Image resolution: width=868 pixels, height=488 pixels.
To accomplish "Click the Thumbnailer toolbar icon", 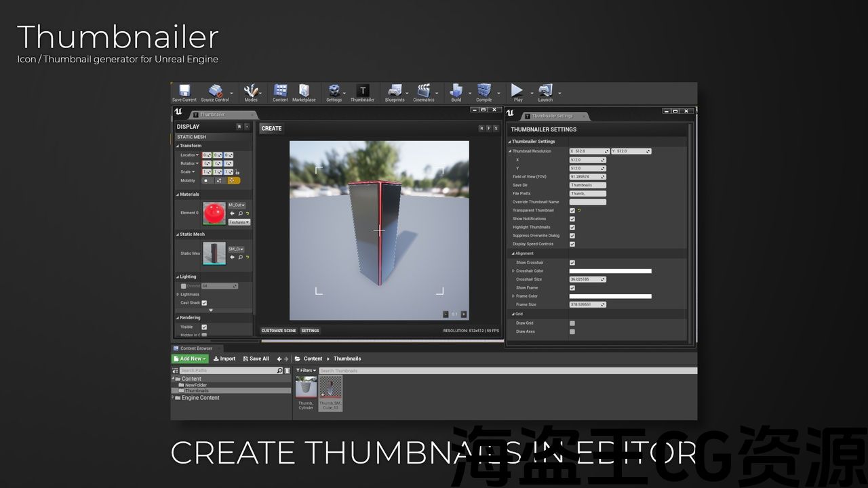I will (x=362, y=91).
